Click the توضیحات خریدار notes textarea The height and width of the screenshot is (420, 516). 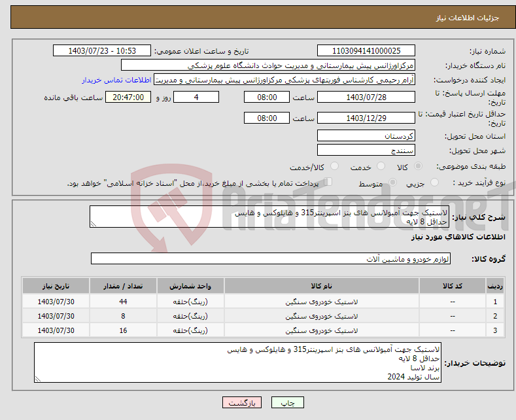click(x=237, y=362)
